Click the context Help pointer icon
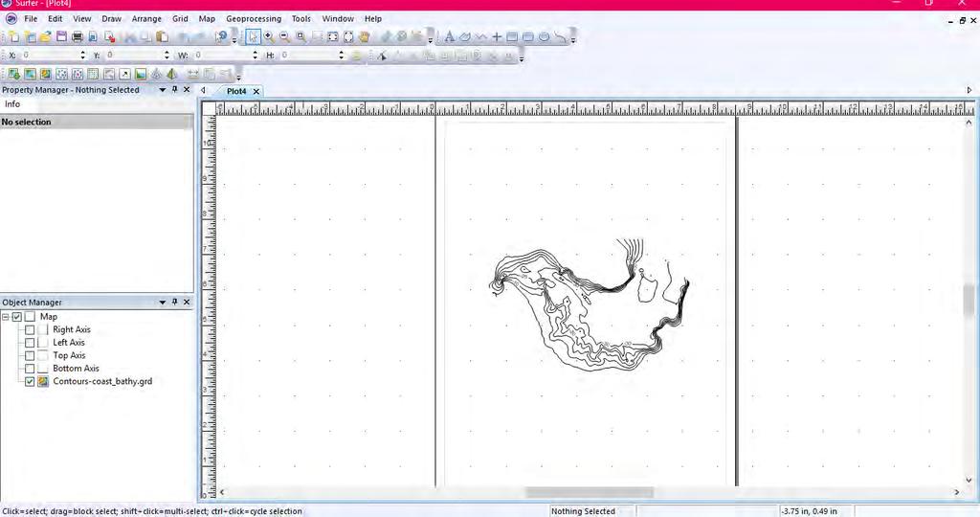 click(x=221, y=37)
